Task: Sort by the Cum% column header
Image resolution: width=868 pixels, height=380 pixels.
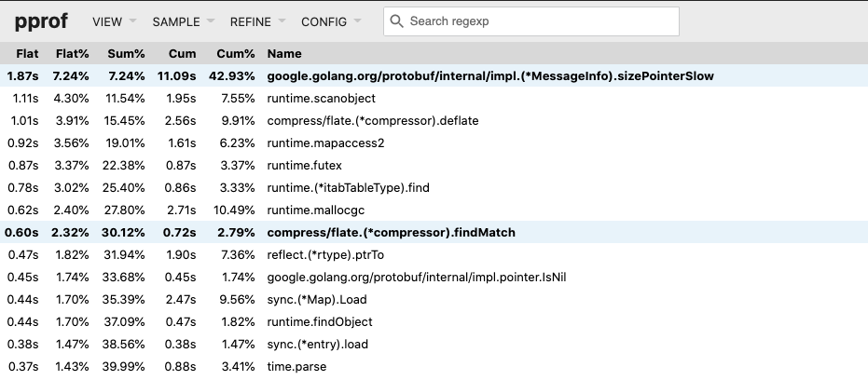Action: pos(236,54)
